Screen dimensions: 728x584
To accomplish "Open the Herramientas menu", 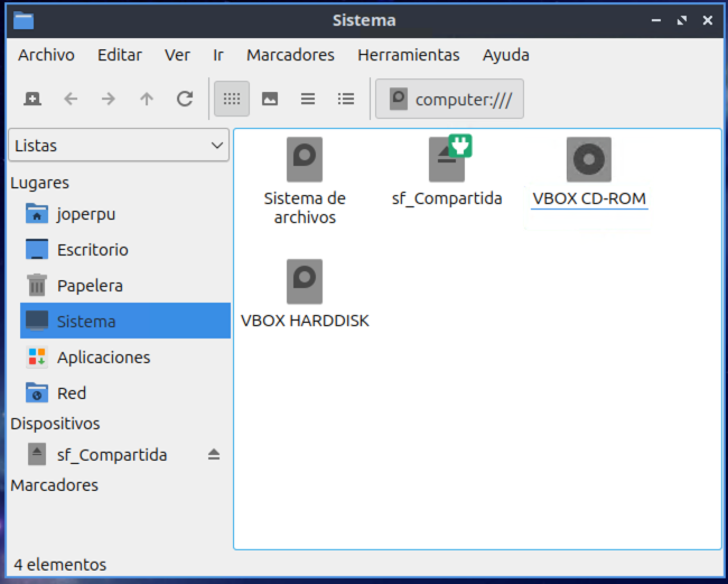I will pos(409,55).
